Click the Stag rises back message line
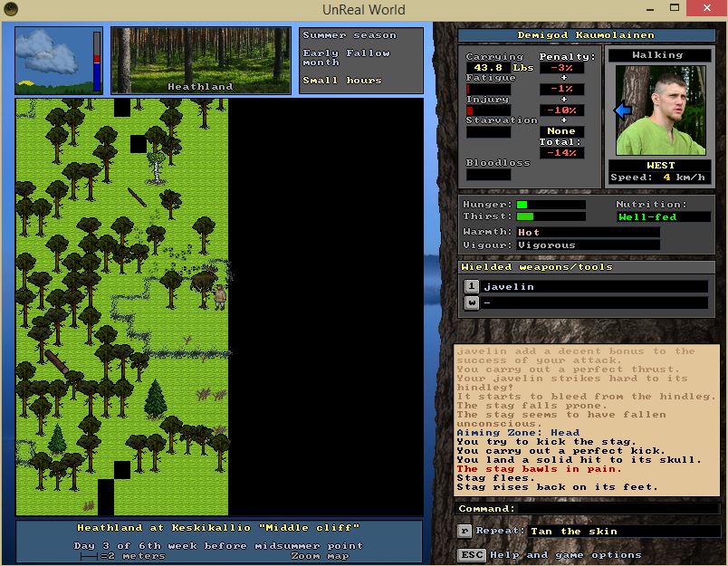Image resolution: width=728 pixels, height=566 pixels. point(557,487)
